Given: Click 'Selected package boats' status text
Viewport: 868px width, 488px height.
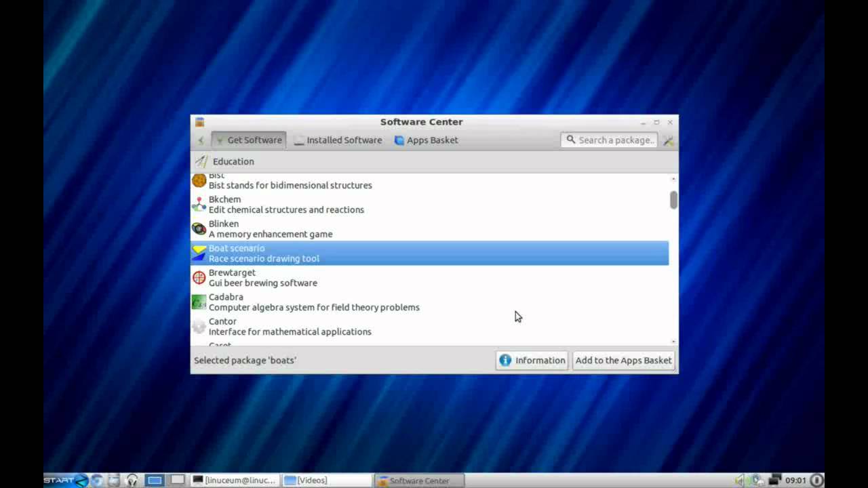Looking at the screenshot, I should 245,360.
